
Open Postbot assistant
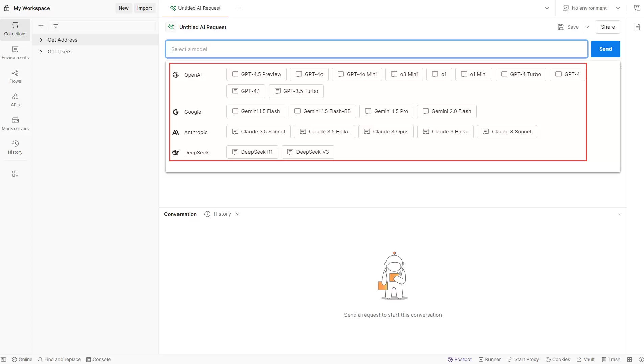460,359
